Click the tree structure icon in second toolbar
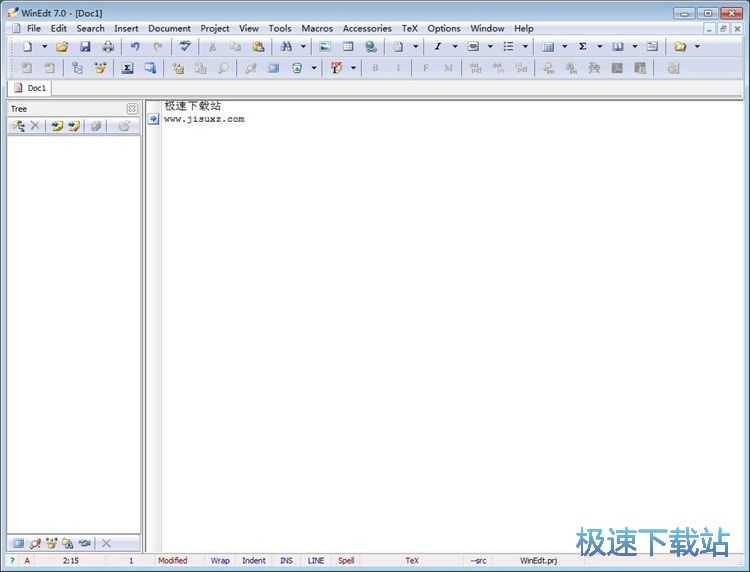 pos(77,68)
